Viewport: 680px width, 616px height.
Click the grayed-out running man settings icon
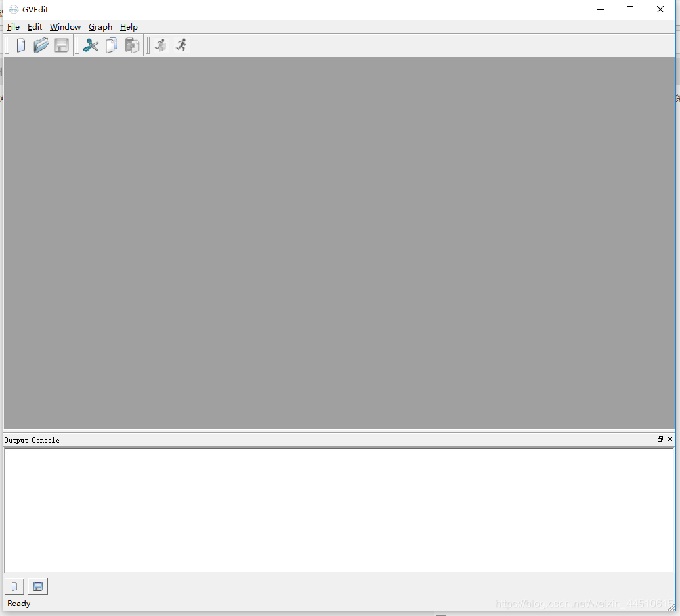click(x=161, y=45)
